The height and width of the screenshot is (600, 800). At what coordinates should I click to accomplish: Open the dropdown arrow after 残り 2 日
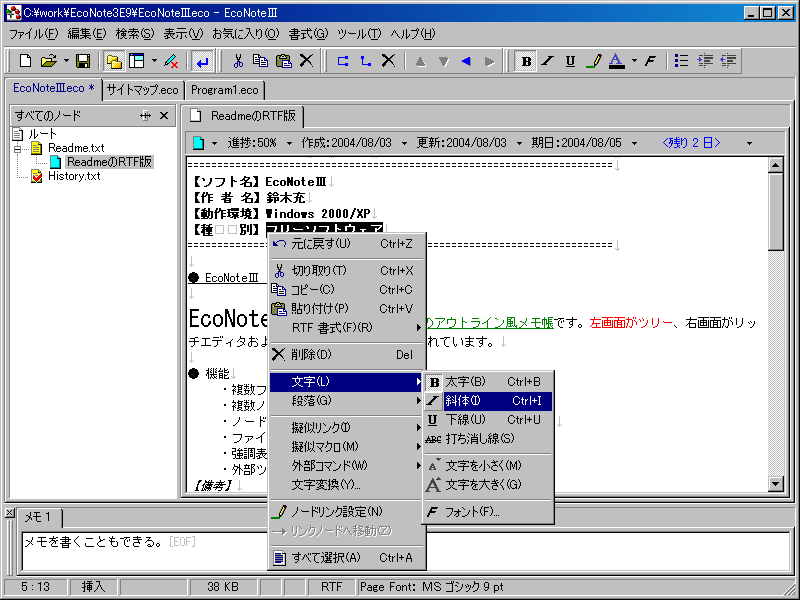coord(749,143)
